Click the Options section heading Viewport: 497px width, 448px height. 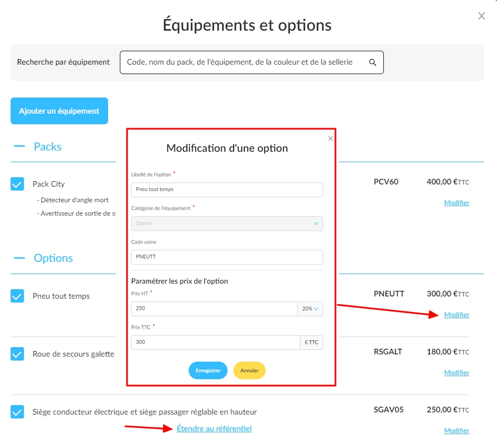tap(53, 258)
